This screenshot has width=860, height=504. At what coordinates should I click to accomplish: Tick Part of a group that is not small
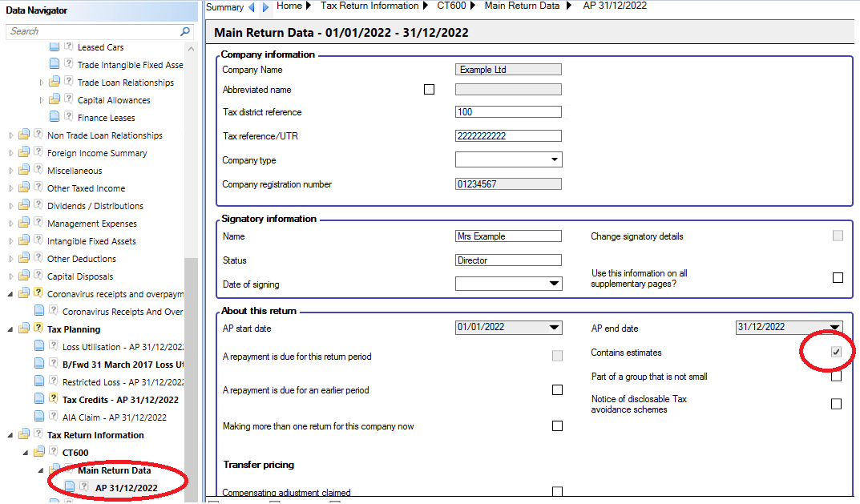pos(836,377)
